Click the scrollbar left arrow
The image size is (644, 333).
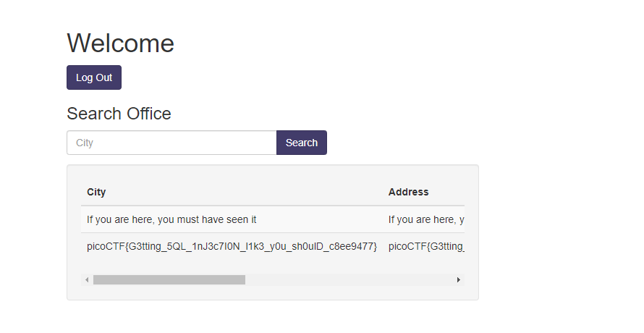87,279
